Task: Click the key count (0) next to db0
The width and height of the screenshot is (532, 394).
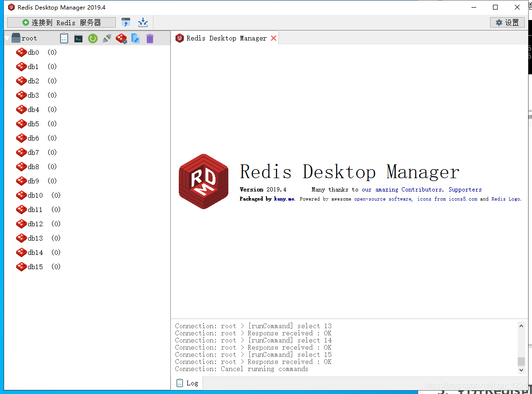Action: point(52,52)
